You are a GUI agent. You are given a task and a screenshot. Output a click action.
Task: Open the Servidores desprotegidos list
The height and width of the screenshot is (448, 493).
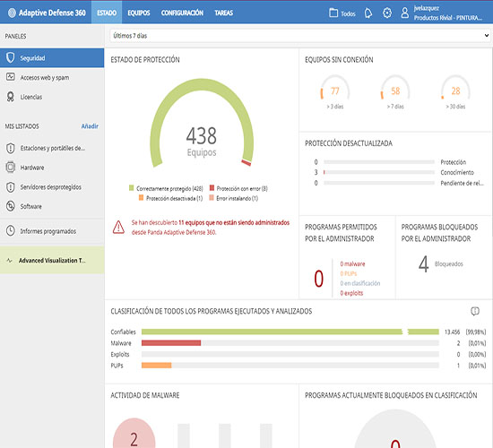(52, 187)
